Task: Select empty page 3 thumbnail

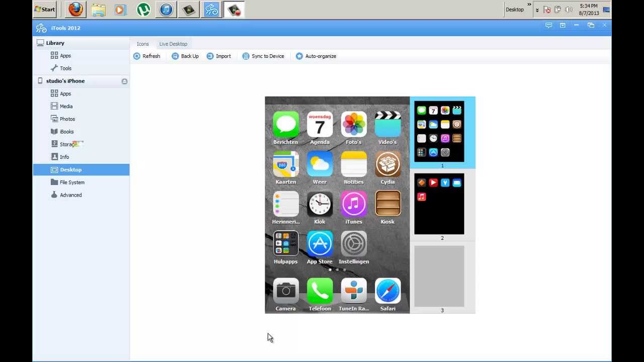Action: click(x=439, y=276)
